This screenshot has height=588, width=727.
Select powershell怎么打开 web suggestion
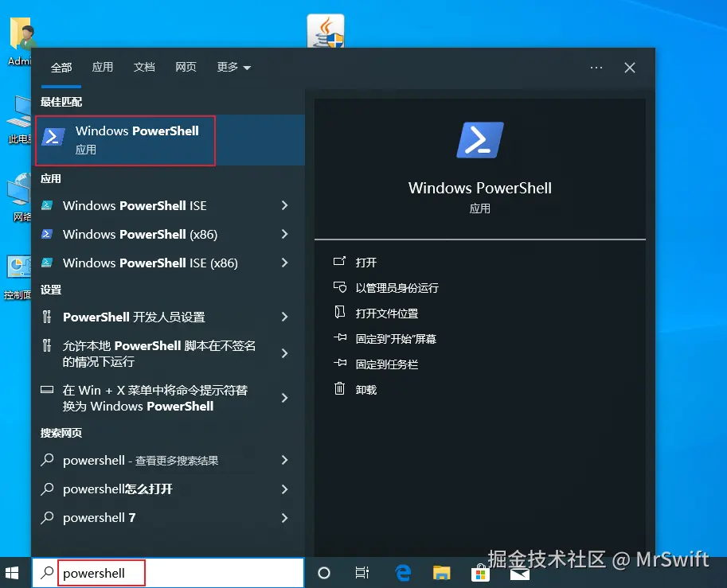pyautogui.click(x=168, y=489)
